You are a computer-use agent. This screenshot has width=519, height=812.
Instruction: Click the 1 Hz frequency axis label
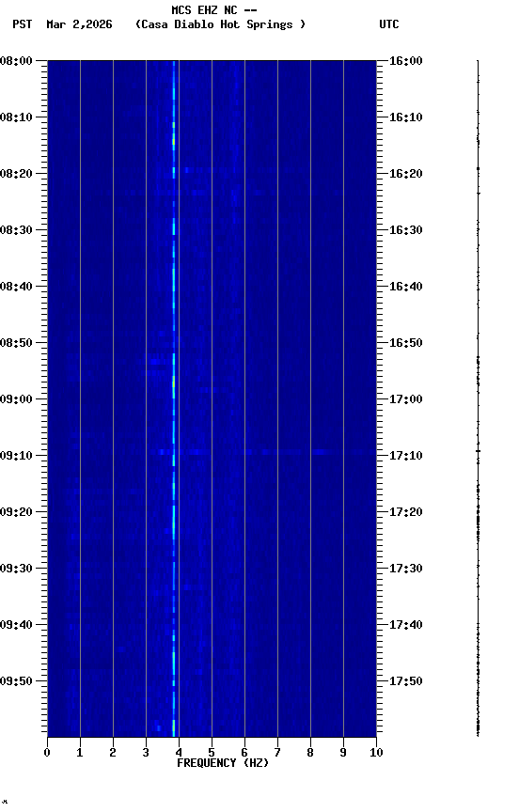coord(80,753)
